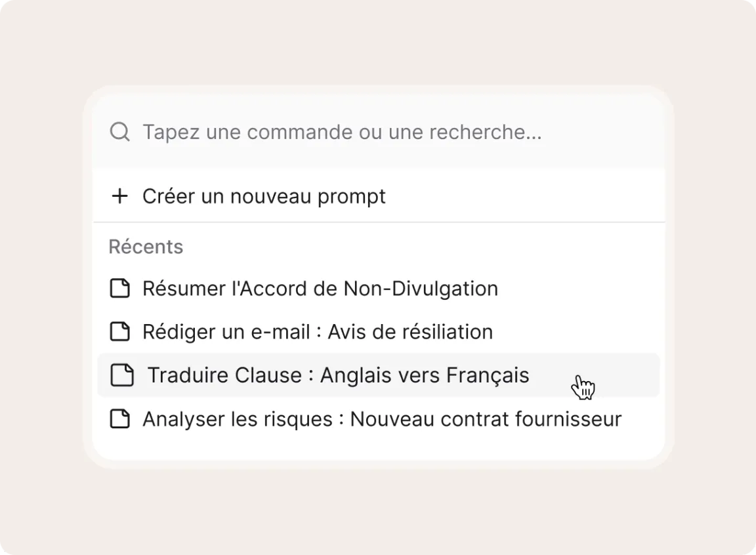The width and height of the screenshot is (756, 555).
Task: Start a new prompt from the palette
Action: point(264,196)
